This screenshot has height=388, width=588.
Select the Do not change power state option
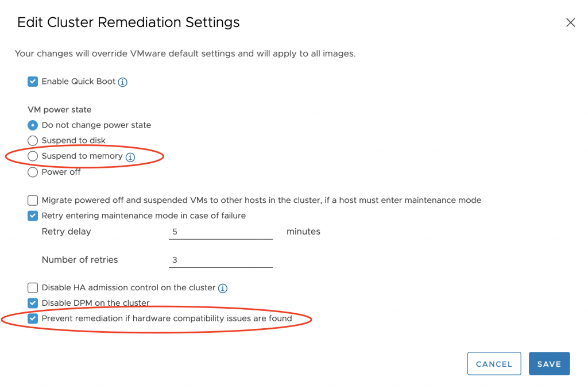pos(33,125)
